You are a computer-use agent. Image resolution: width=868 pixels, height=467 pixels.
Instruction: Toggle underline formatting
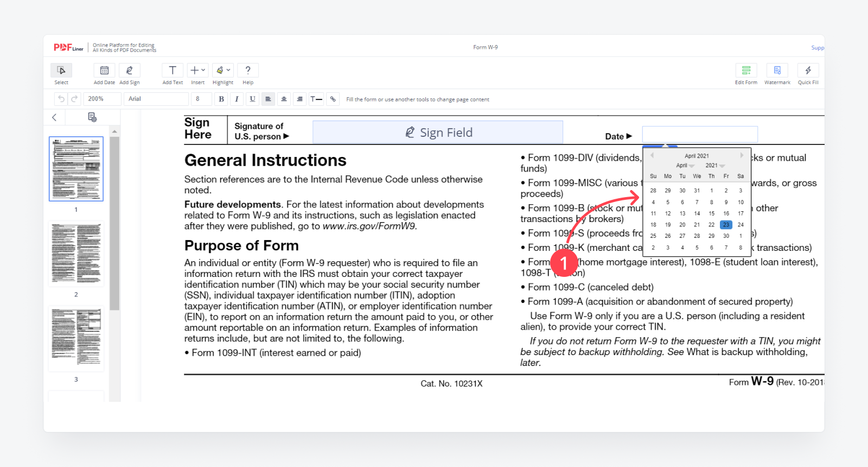[252, 99]
